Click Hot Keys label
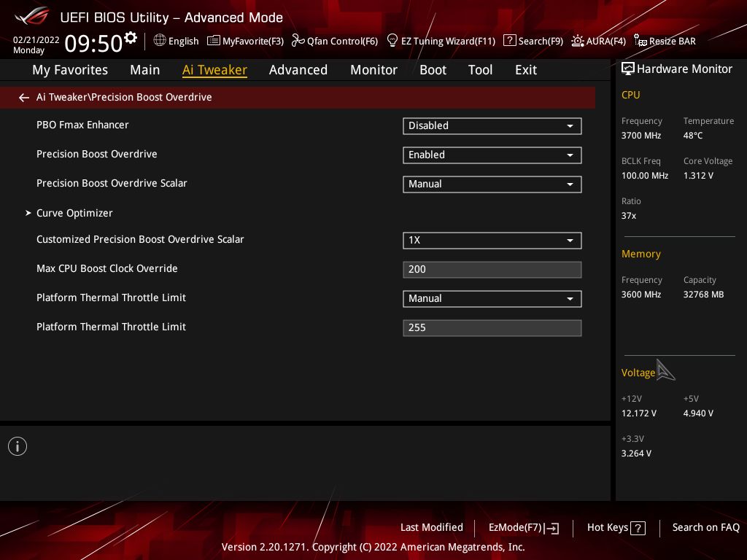Image resolution: width=747 pixels, height=560 pixels. (x=608, y=528)
